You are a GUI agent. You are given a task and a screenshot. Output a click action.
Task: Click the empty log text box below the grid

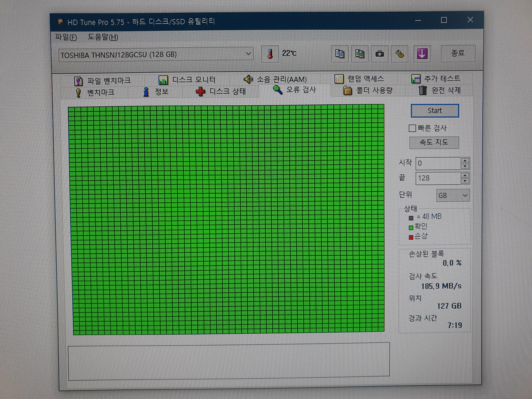point(229,361)
